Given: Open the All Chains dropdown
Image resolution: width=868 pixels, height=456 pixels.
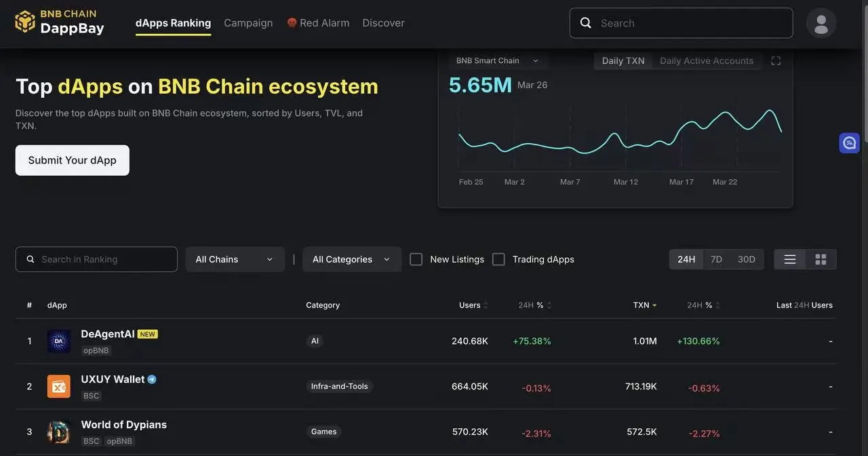Looking at the screenshot, I should 235,257.
